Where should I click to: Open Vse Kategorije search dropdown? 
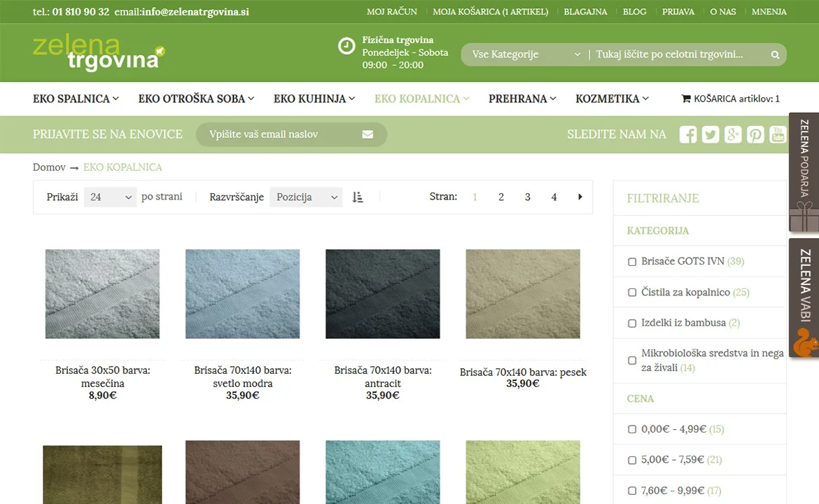[526, 55]
